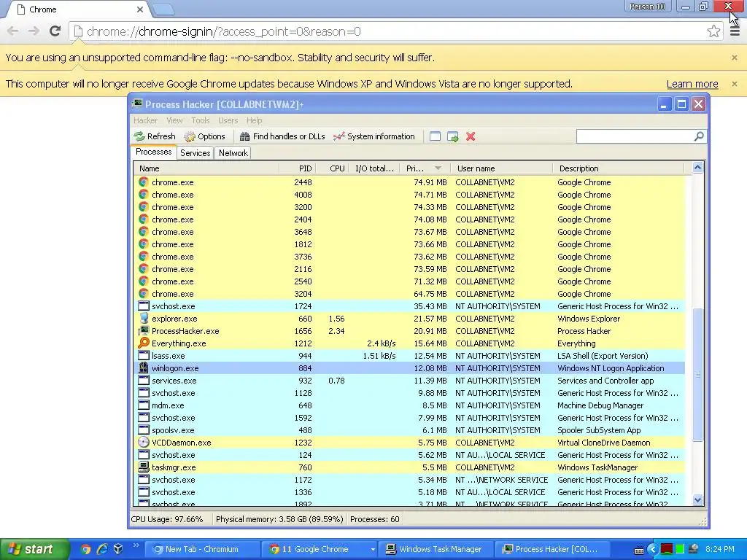The image size is (747, 560).
Task: Switch to the Services tab
Action: click(195, 153)
